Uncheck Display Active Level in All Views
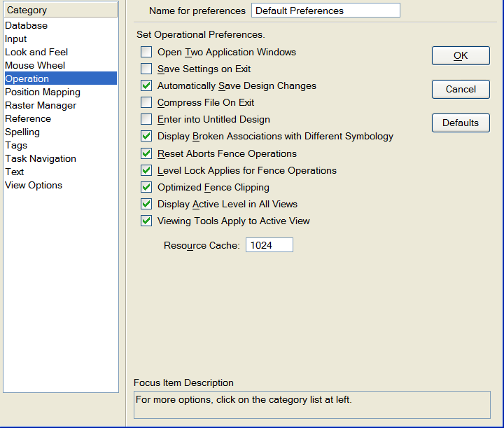 click(146, 204)
